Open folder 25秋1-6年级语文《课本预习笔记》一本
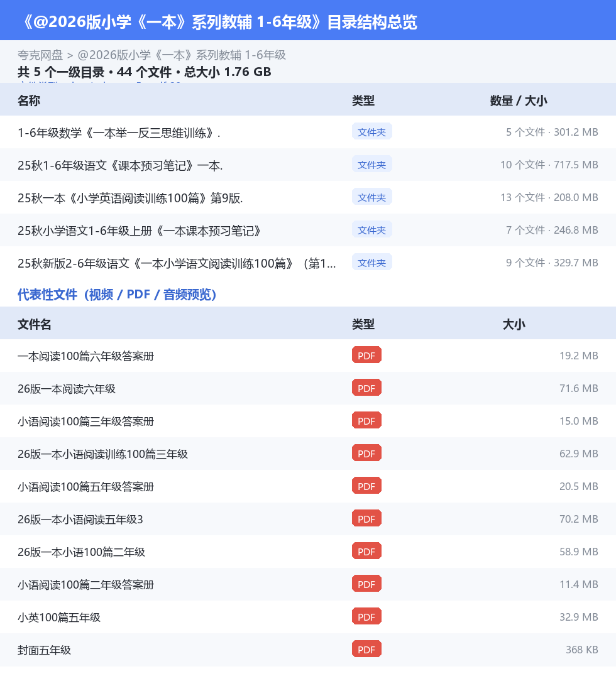616x686 pixels. pyautogui.click(x=120, y=165)
